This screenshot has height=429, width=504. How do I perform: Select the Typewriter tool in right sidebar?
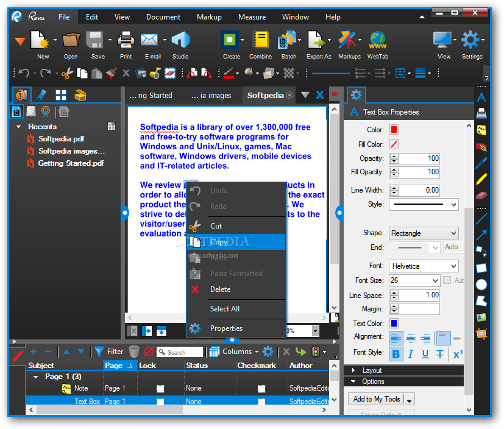[x=481, y=113]
